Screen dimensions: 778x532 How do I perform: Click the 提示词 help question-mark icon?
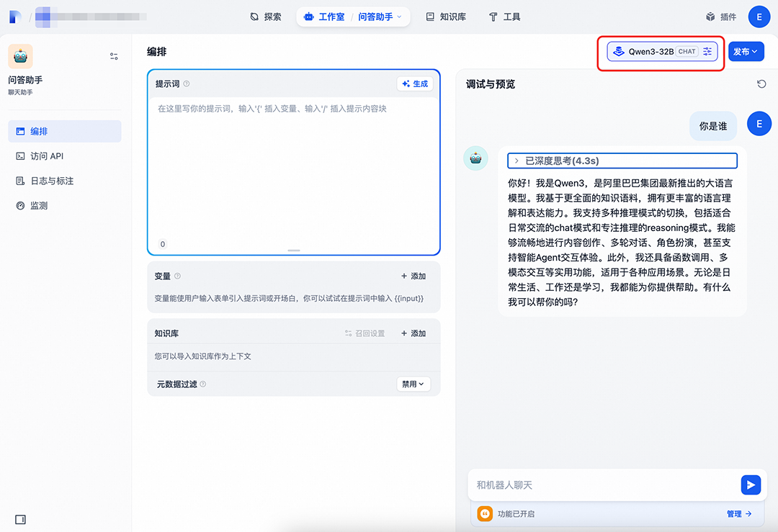point(187,84)
